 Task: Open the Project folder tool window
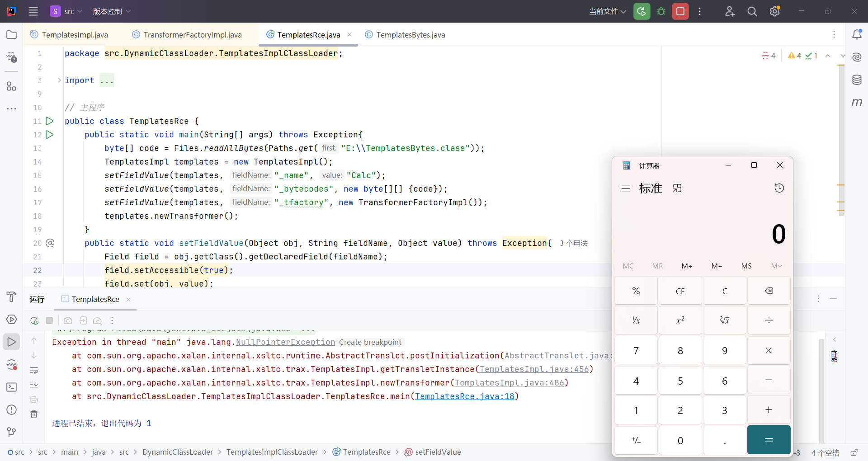[x=12, y=35]
